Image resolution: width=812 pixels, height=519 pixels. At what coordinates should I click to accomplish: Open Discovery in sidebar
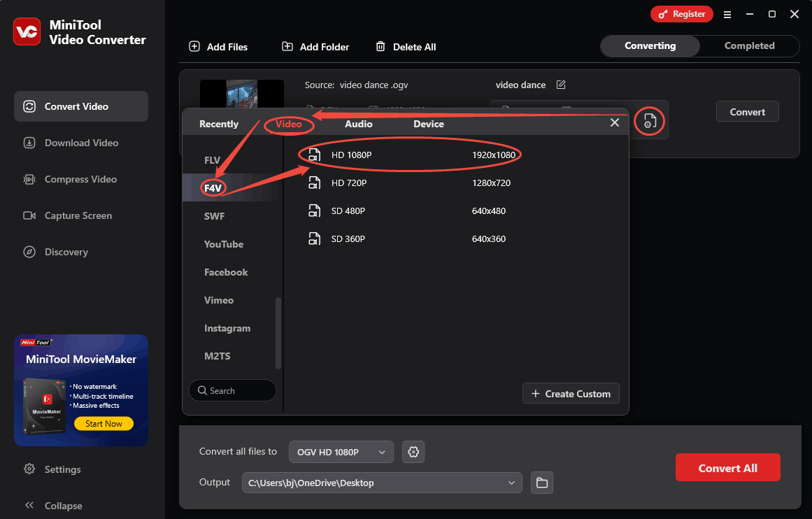pyautogui.click(x=81, y=252)
